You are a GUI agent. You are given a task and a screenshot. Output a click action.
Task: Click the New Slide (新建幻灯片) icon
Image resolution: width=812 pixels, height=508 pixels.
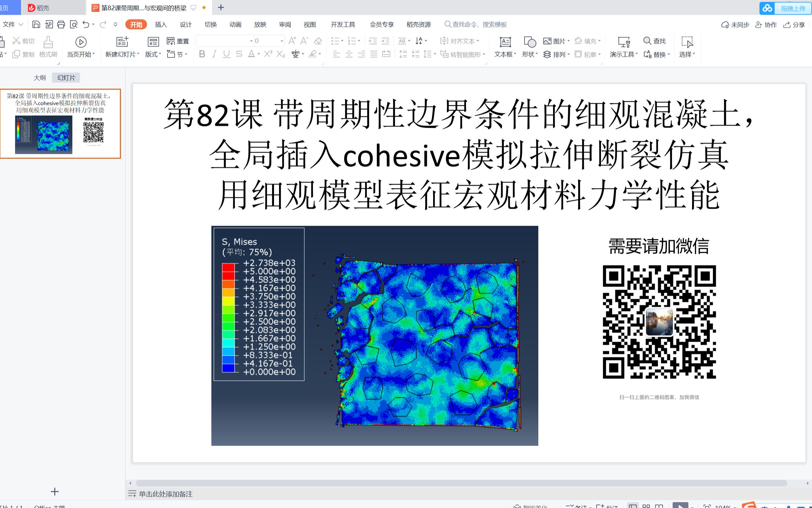pos(123,42)
